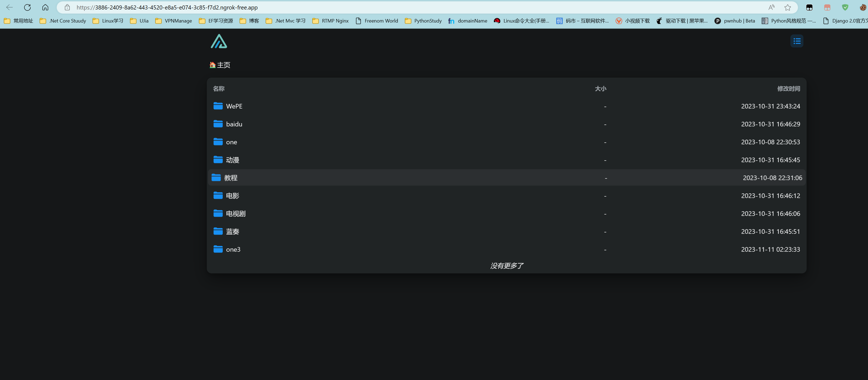
Task: Click one3 date 2023-11-11 02:23:33
Action: 770,249
